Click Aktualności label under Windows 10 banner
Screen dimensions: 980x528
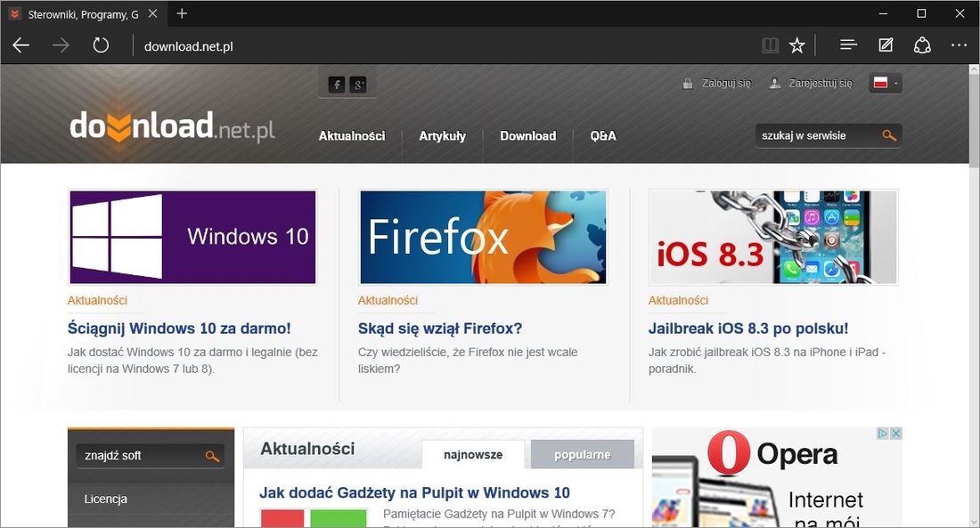97,300
